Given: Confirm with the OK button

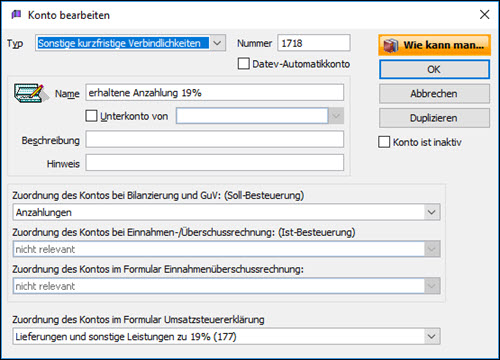Looking at the screenshot, I should pos(434,69).
